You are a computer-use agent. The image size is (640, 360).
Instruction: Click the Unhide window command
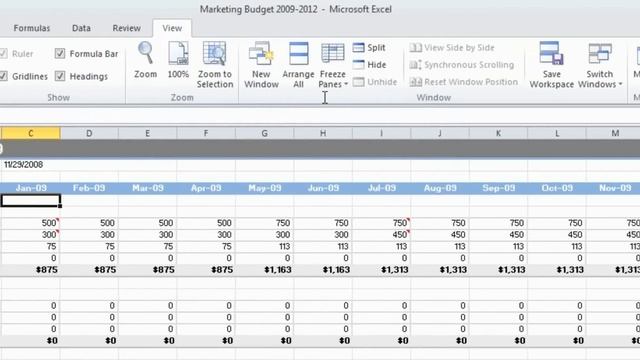(x=375, y=82)
